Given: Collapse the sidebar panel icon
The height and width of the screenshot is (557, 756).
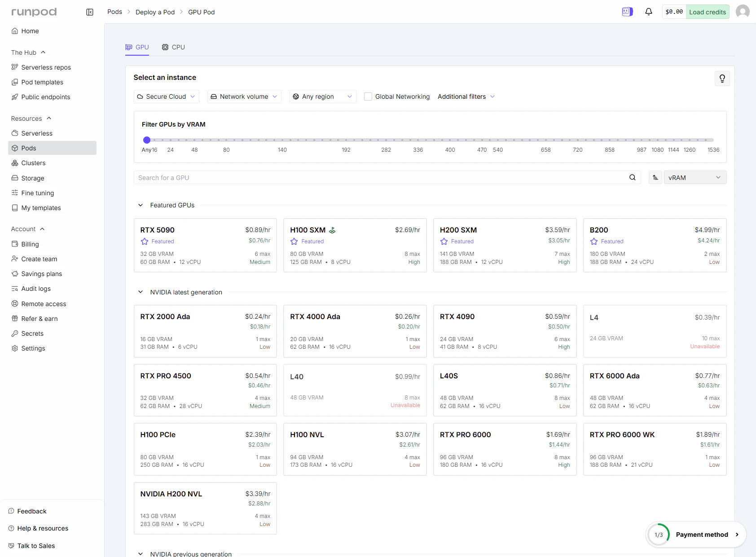Looking at the screenshot, I should pos(90,12).
